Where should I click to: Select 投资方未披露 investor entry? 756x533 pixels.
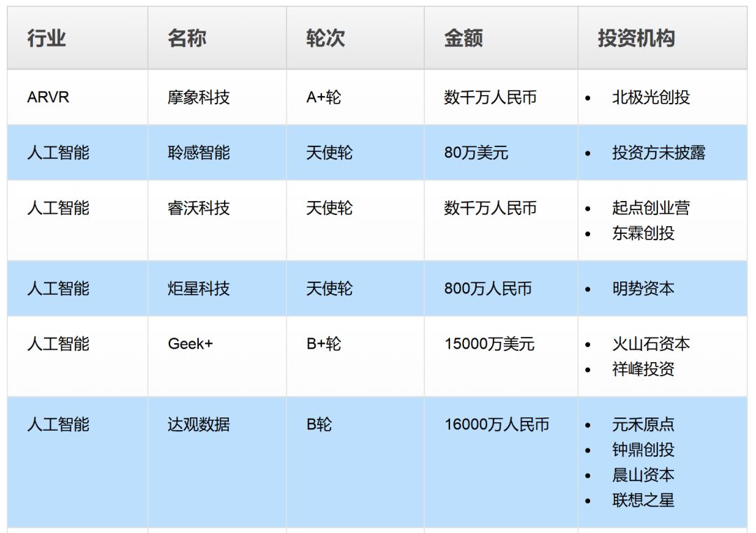tap(659, 153)
